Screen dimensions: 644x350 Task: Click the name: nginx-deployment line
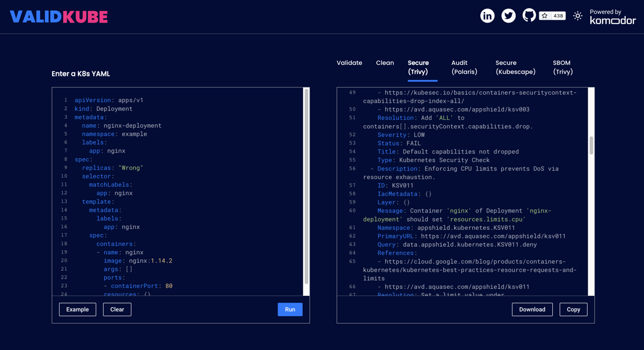pyautogui.click(x=122, y=126)
